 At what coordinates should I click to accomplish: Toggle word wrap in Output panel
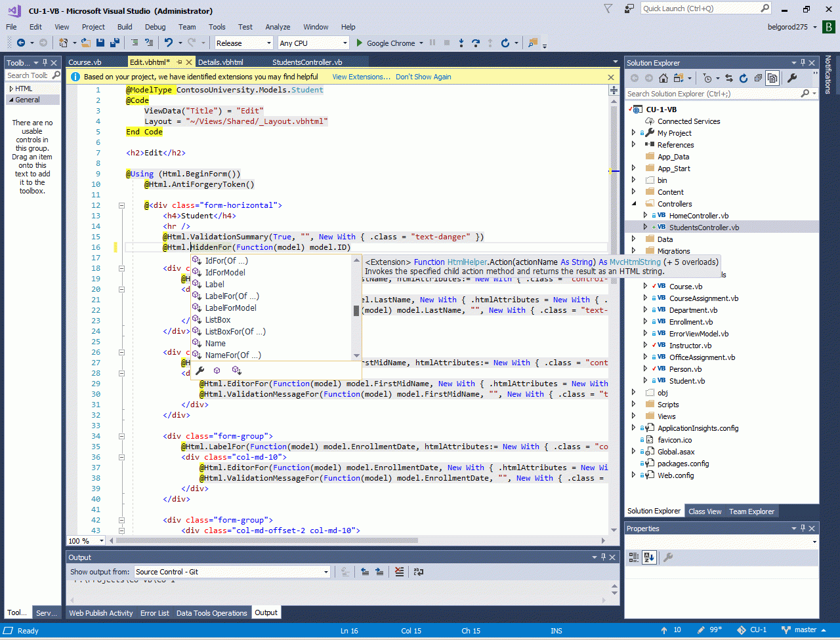419,572
